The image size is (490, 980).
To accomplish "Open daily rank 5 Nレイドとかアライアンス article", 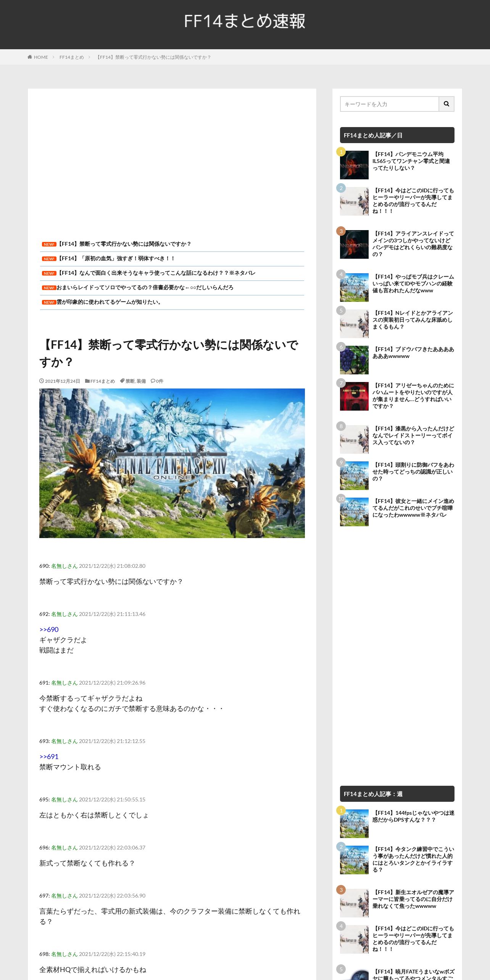I will [x=413, y=320].
